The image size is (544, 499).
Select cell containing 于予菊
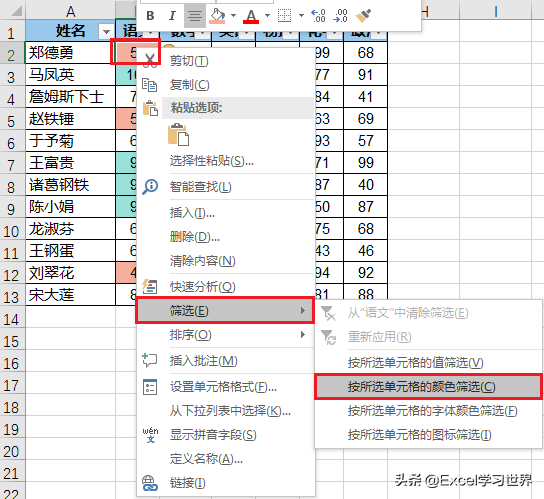coord(70,141)
